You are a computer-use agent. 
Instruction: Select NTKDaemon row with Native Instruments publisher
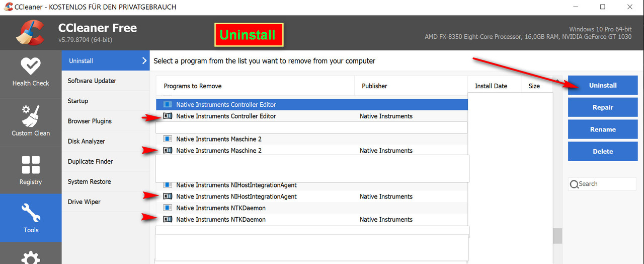(x=312, y=220)
